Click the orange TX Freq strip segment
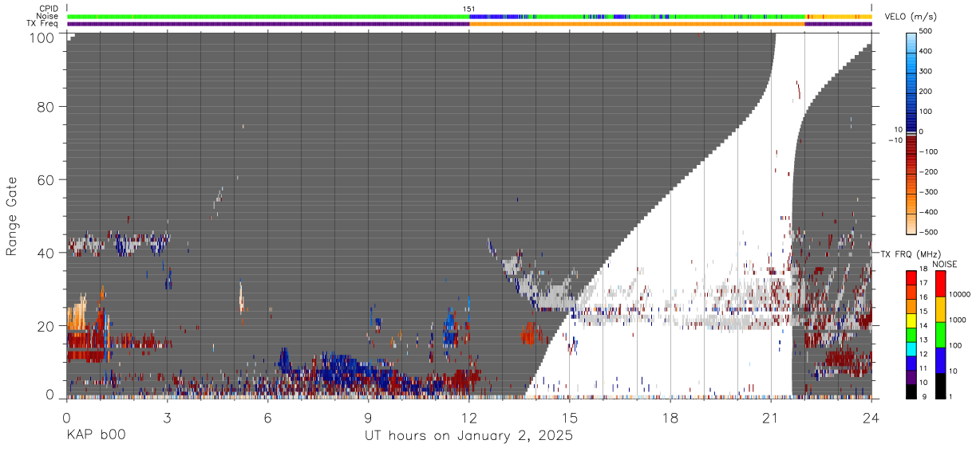Viewport: 980px width, 452px height. 637,23
